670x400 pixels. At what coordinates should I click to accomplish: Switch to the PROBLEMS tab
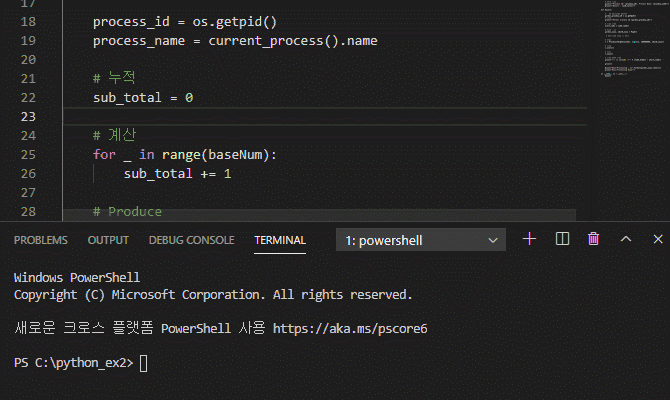(41, 240)
